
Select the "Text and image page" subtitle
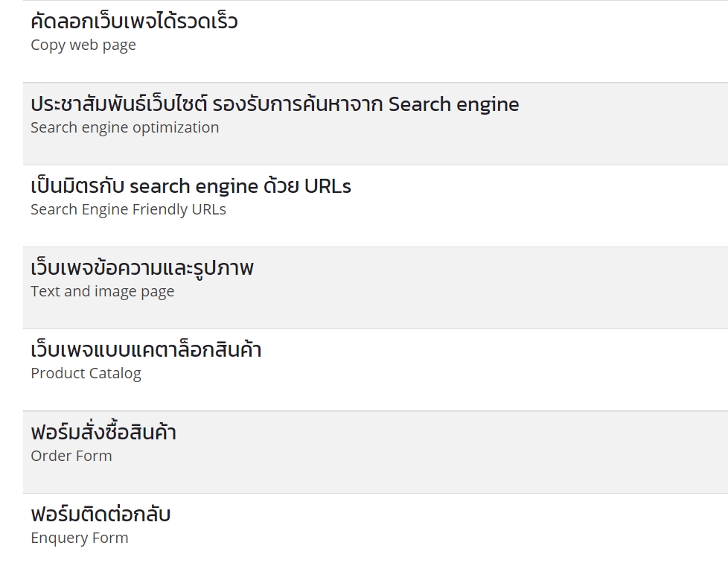click(x=103, y=292)
